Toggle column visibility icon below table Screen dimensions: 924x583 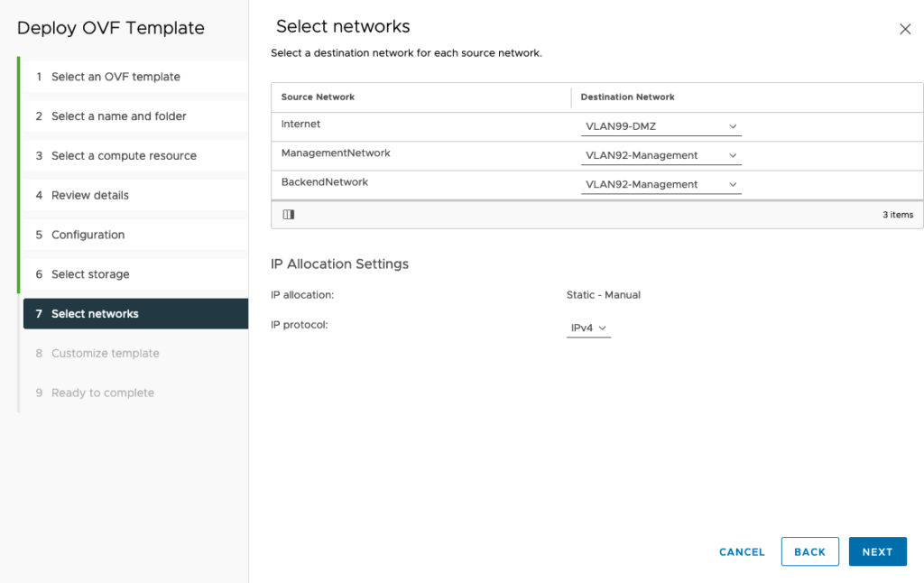pyautogui.click(x=289, y=215)
